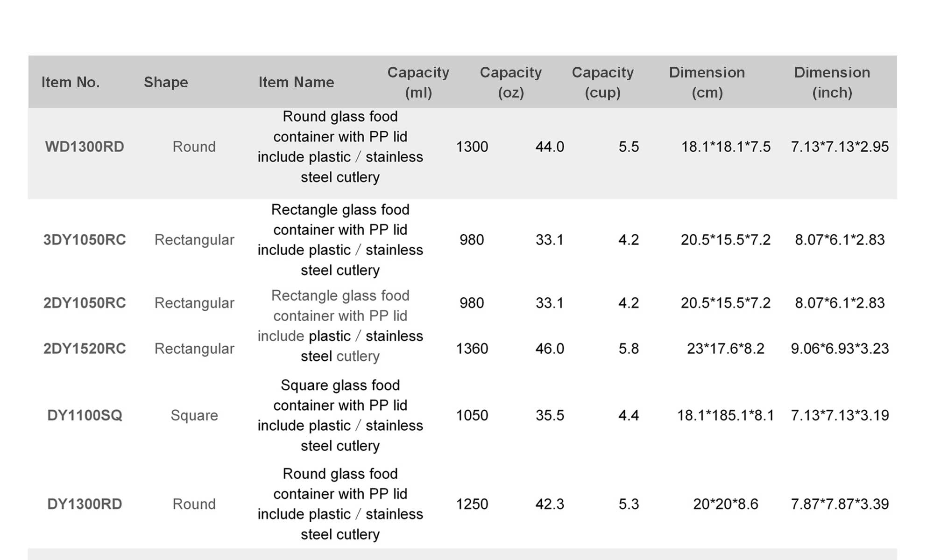Click the Capacity (oz) column header
This screenshot has width=934, height=560.
[x=510, y=82]
